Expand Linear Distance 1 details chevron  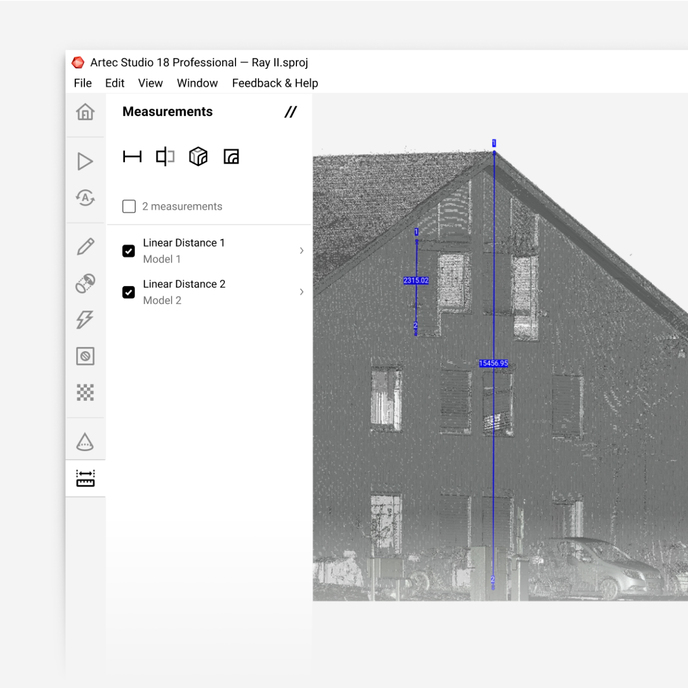pyautogui.click(x=301, y=251)
